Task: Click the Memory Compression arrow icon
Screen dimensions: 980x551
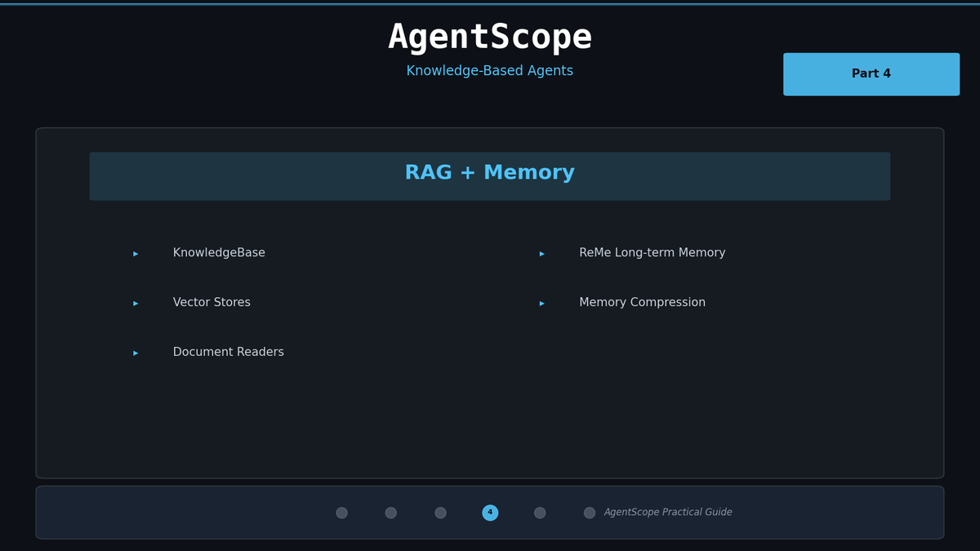Action: (x=541, y=303)
